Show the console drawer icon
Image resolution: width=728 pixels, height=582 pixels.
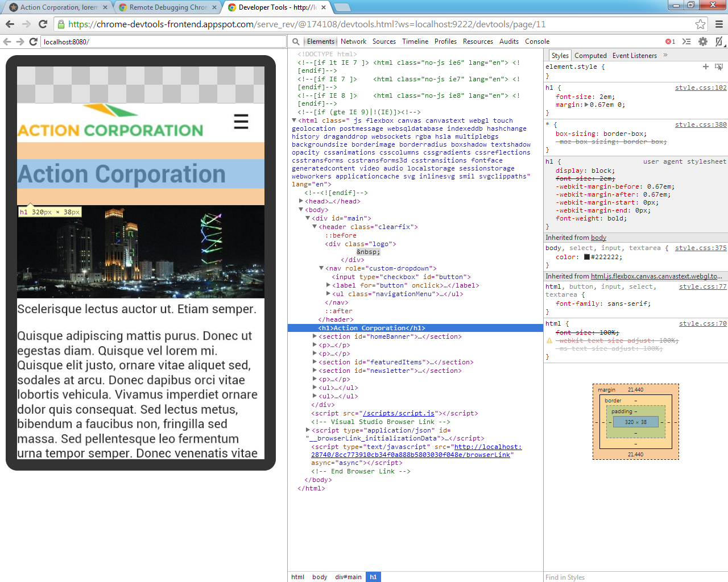[x=686, y=41]
